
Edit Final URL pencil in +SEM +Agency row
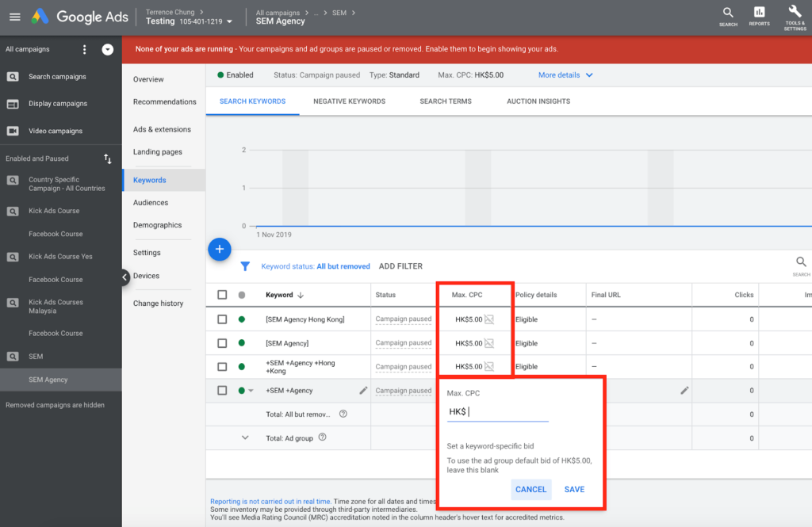coord(684,391)
